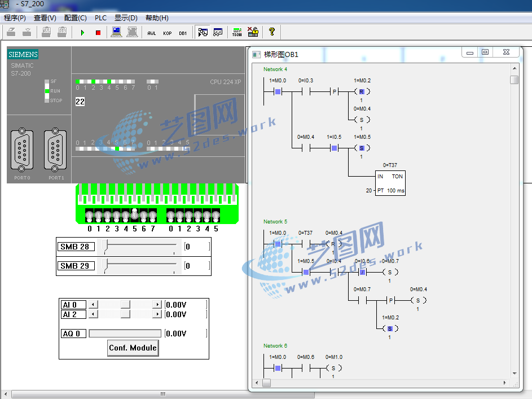
Task: Open the 显示(D) menu
Action: tap(126, 18)
